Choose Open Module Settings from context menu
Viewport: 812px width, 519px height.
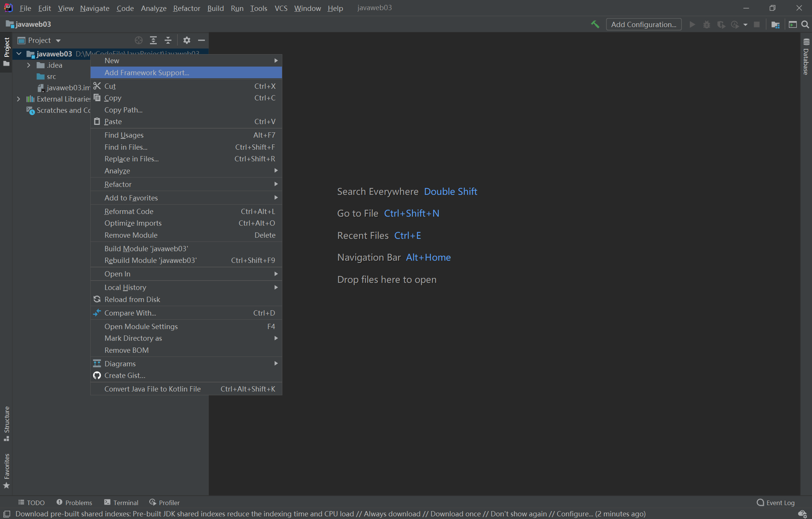click(141, 326)
